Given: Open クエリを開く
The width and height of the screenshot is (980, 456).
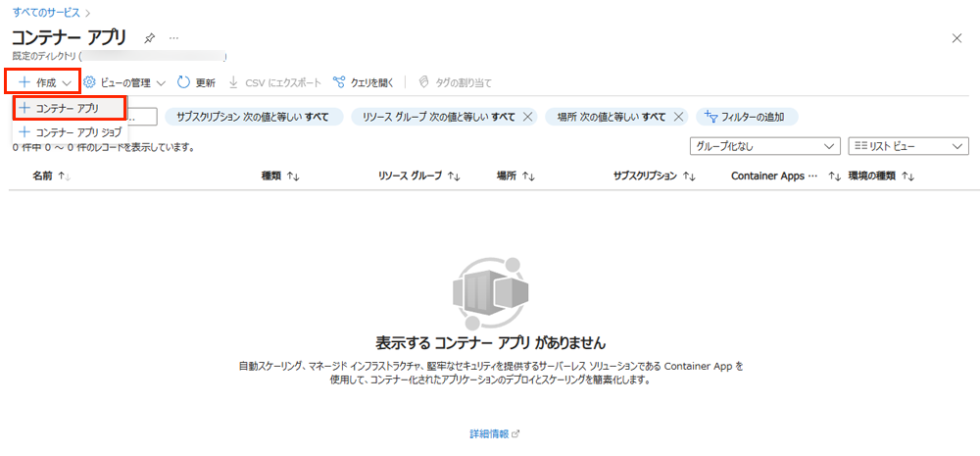Looking at the screenshot, I should 364,82.
